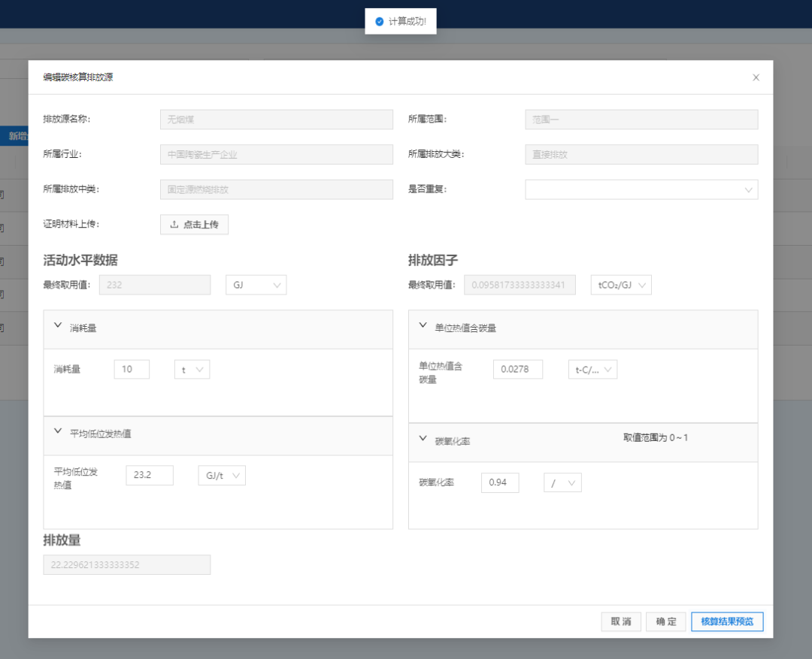Open the 是否重复 dropdown
Screen dimensions: 812x659
click(641, 189)
